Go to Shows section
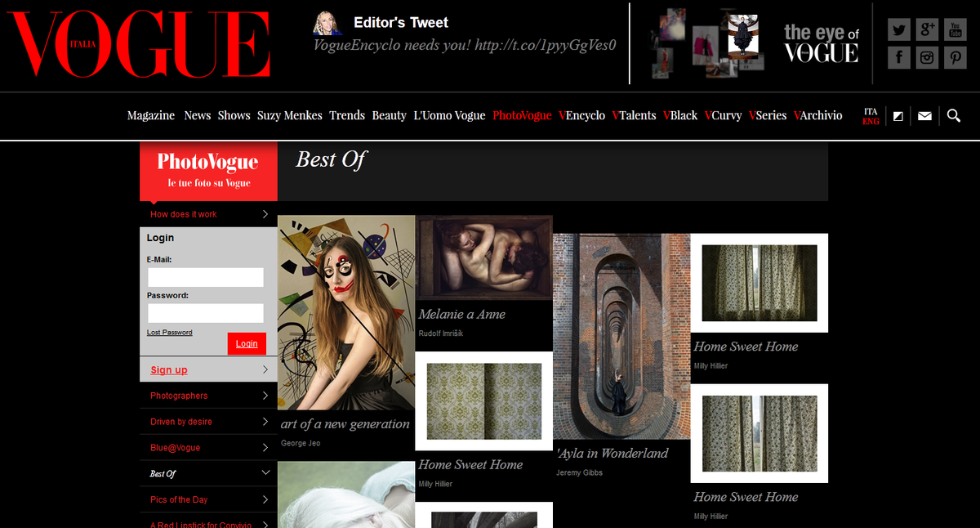Screen dimensions: 980x528 click(234, 116)
